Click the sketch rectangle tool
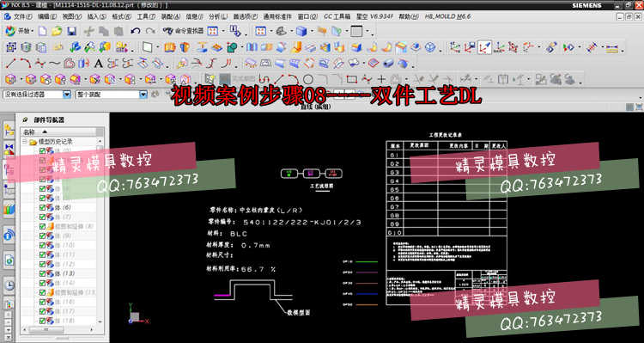Screen dimensions: 644x343 pos(351,79)
